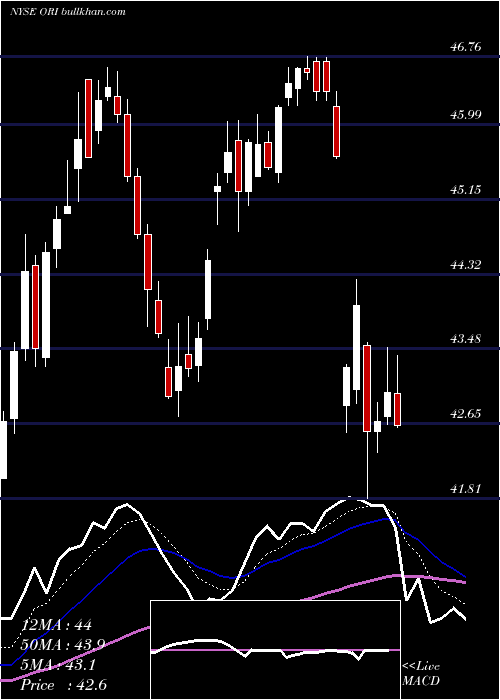Click the 45.15 price level label
The height and width of the screenshot is (700, 500).
pos(466,190)
